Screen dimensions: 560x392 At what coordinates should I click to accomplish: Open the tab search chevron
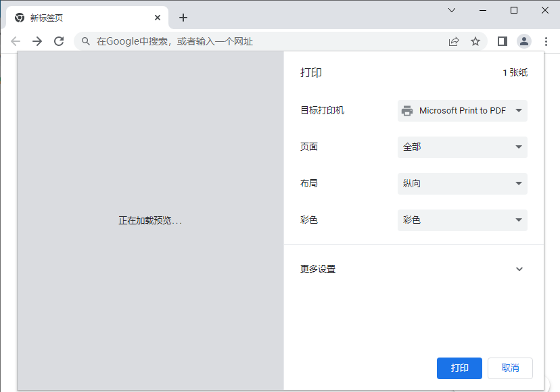[452, 10]
